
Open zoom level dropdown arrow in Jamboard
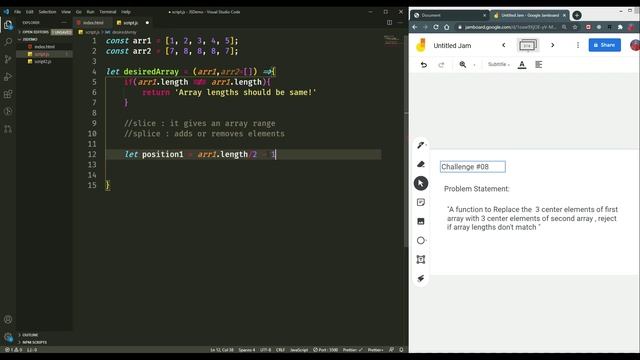(474, 65)
